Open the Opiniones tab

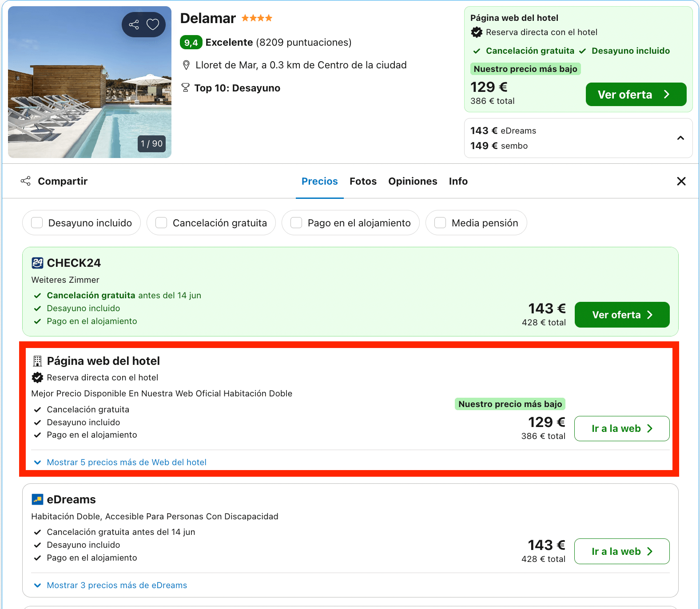[413, 181]
